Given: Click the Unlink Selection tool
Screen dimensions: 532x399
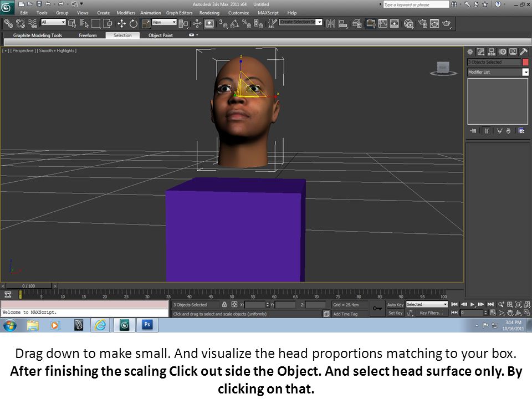Looking at the screenshot, I should pyautogui.click(x=21, y=23).
